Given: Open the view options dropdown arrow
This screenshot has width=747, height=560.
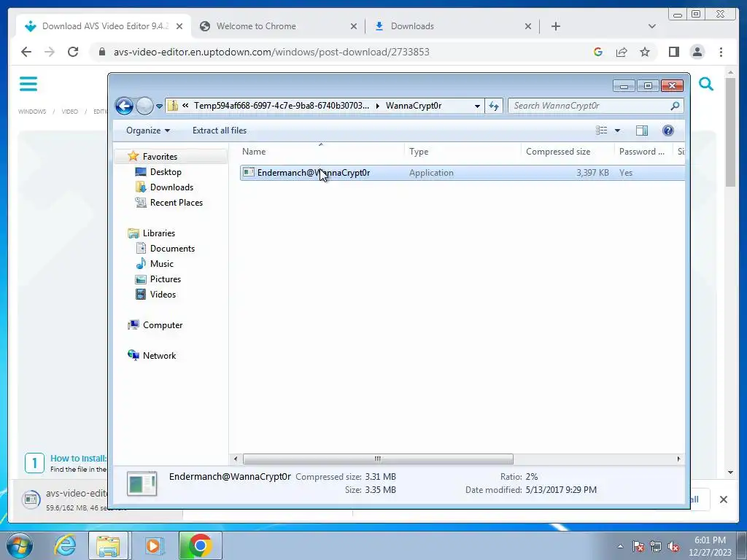Looking at the screenshot, I should point(617,131).
